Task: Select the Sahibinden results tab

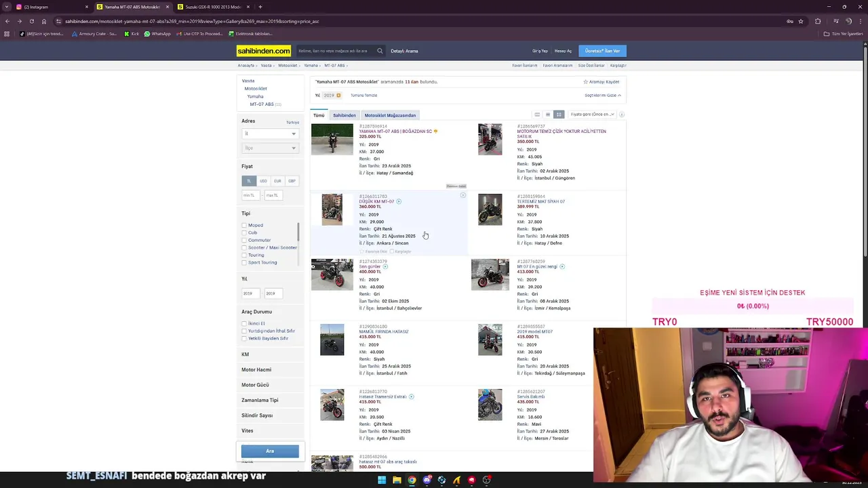Action: pos(344,115)
